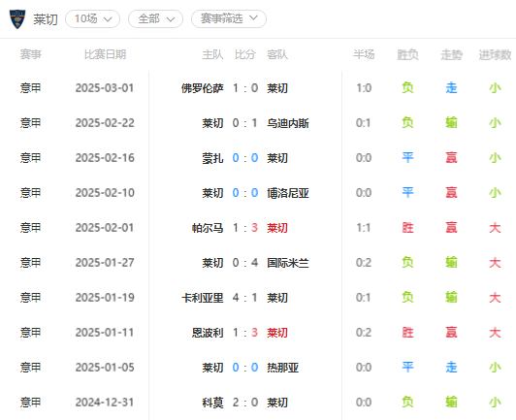The height and width of the screenshot is (420, 516).
Task: Click the 进球数 column header
Action: [495, 54]
